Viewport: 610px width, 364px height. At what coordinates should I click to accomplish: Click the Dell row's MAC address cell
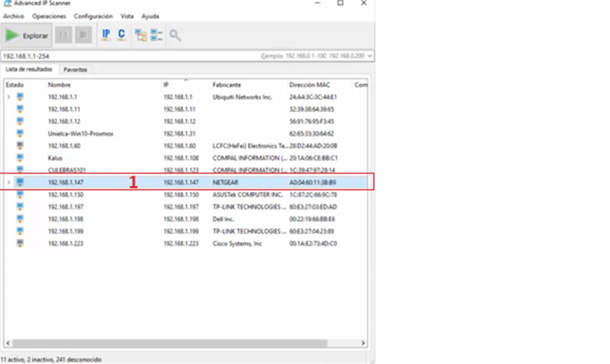tap(312, 219)
